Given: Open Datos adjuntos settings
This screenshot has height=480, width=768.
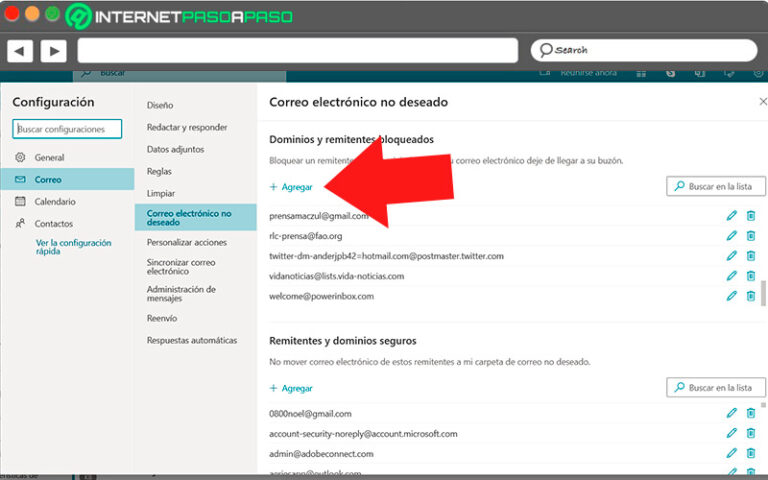Looking at the screenshot, I should 175,149.
